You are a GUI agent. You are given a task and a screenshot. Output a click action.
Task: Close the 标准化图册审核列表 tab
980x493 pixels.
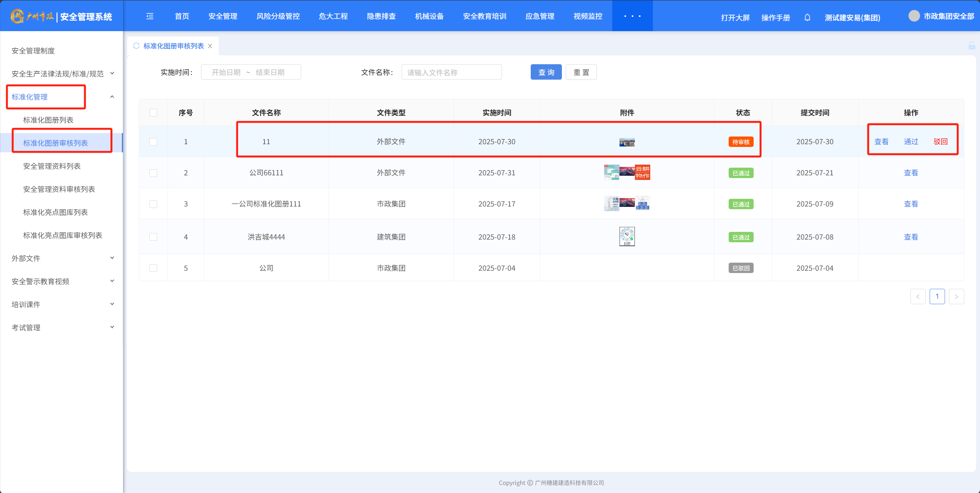tap(210, 46)
